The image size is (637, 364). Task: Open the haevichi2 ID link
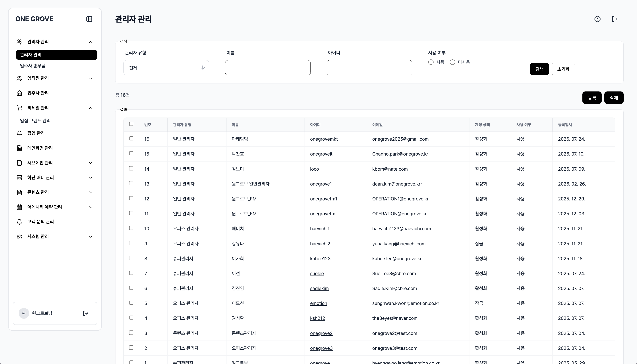point(320,244)
